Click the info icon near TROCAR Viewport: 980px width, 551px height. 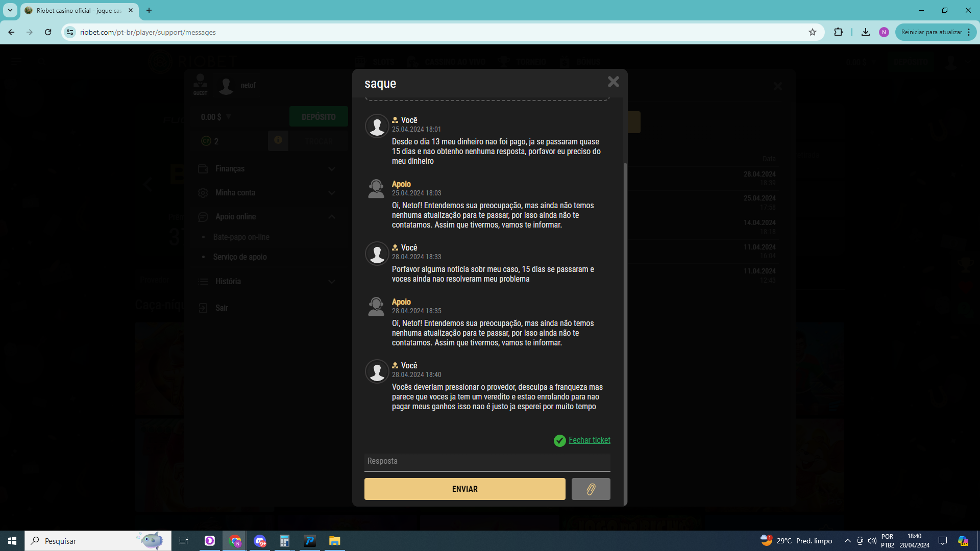click(x=278, y=140)
